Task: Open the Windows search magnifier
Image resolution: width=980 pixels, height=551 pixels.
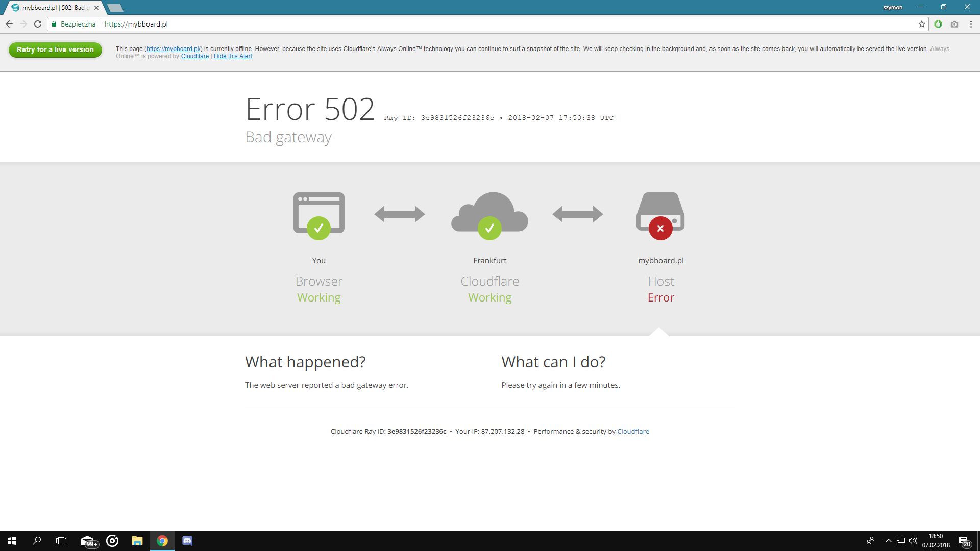Action: tap(37, 541)
